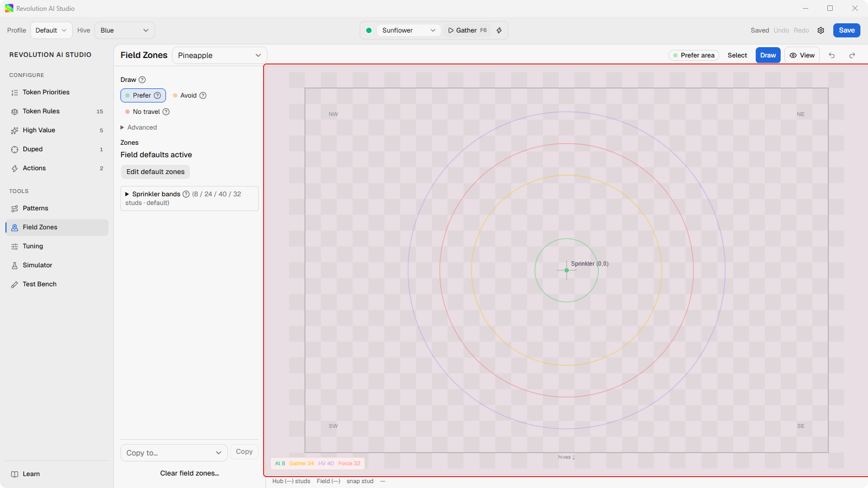868x488 pixels.
Task: Select the Avoid draw mode
Action: click(189, 95)
